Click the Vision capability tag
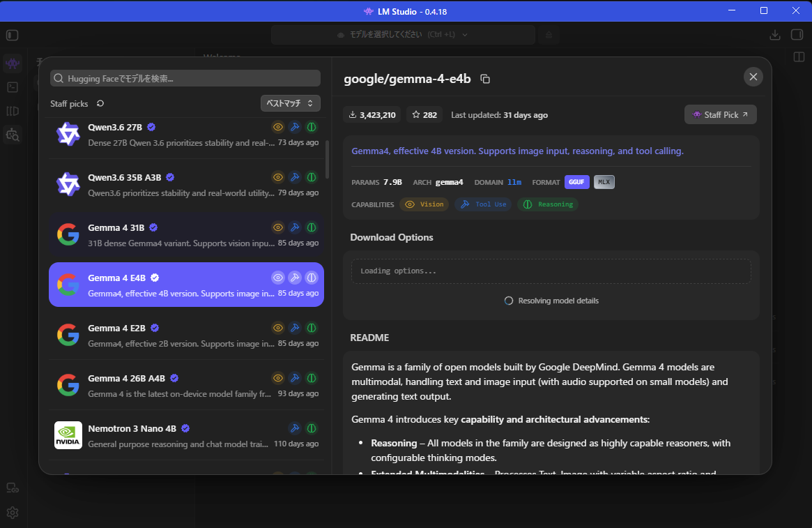Viewport: 812px width, 528px height. (x=424, y=204)
